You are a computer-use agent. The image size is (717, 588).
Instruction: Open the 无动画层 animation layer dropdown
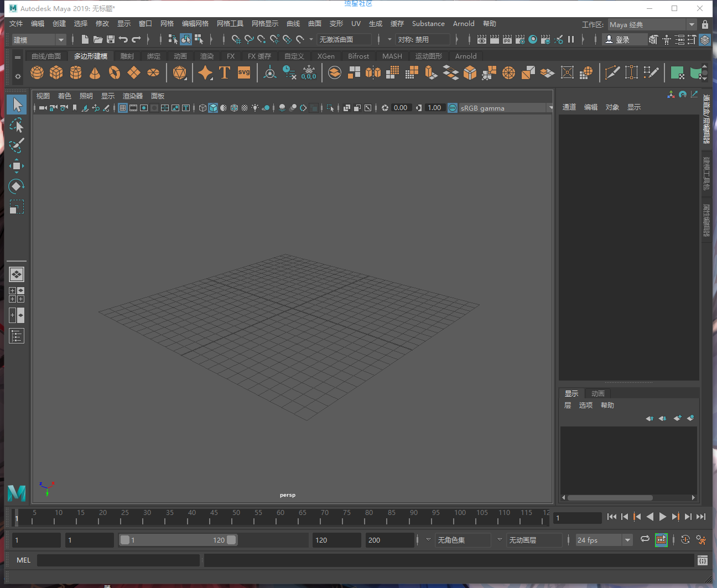coord(534,540)
